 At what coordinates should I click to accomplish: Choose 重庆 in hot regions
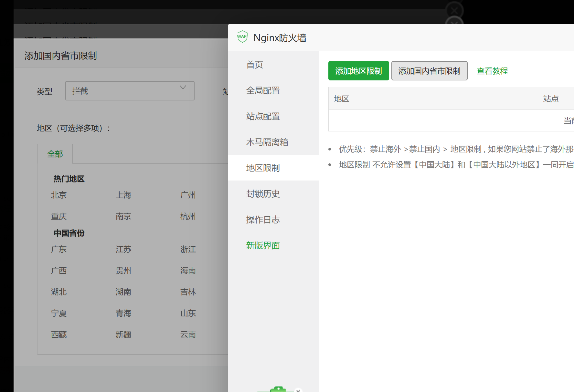(x=59, y=216)
